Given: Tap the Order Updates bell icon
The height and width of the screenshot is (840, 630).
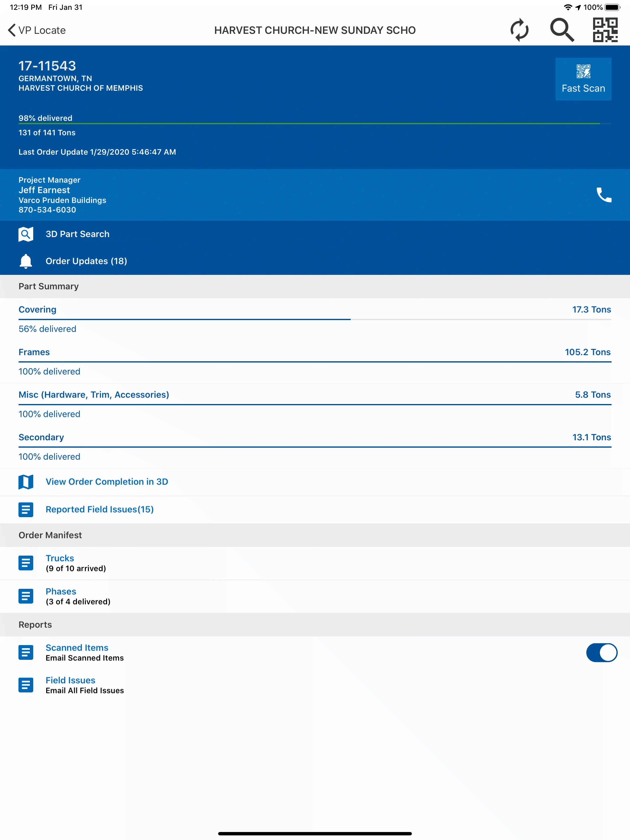Looking at the screenshot, I should click(26, 261).
